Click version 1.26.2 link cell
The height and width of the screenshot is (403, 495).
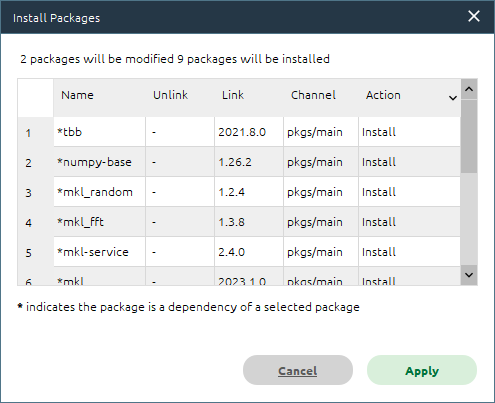click(x=249, y=162)
